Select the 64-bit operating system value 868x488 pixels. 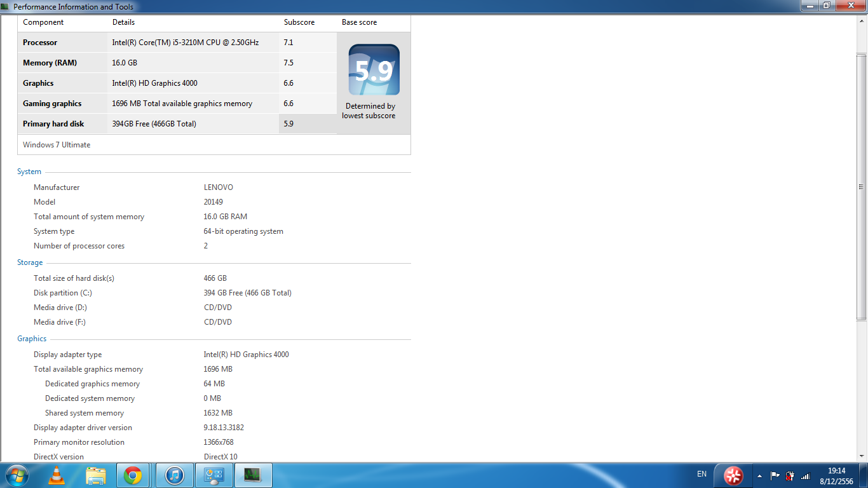pos(243,231)
